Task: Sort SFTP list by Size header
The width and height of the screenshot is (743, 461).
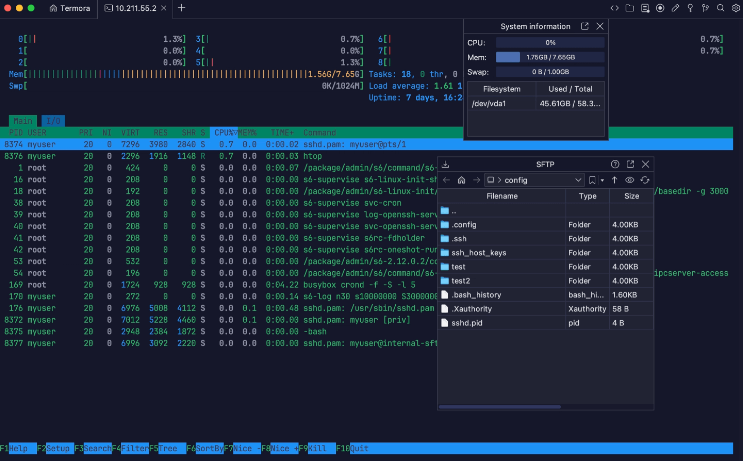Action: click(x=632, y=196)
